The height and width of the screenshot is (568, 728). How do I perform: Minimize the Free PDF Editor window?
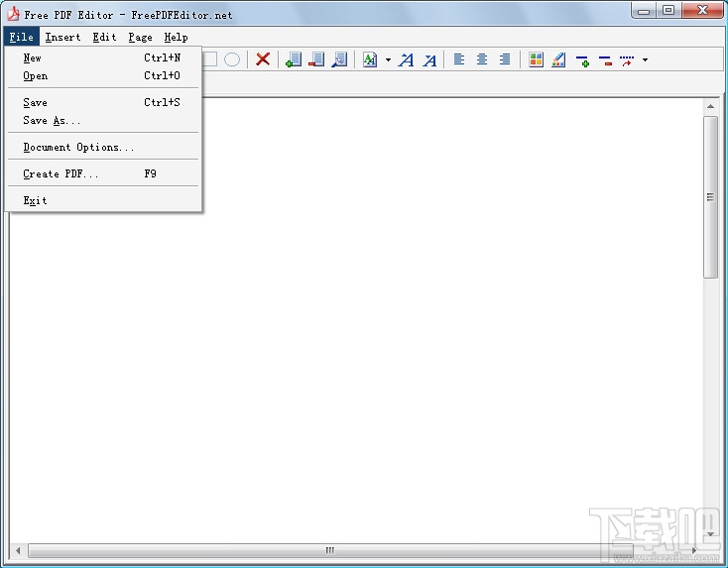pos(644,10)
